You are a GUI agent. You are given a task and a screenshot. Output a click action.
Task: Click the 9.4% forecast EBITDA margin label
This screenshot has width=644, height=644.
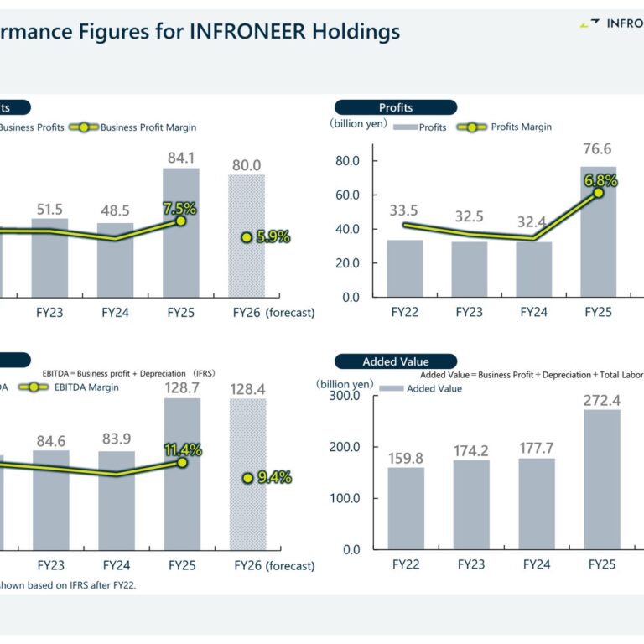tap(275, 477)
